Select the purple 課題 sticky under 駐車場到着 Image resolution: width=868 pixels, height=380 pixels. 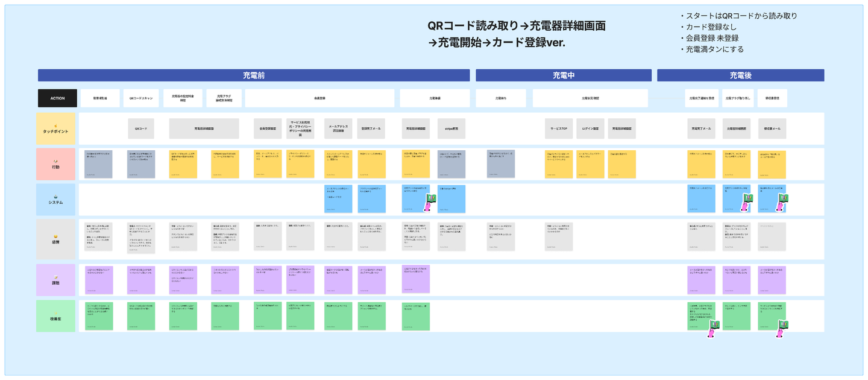point(98,280)
